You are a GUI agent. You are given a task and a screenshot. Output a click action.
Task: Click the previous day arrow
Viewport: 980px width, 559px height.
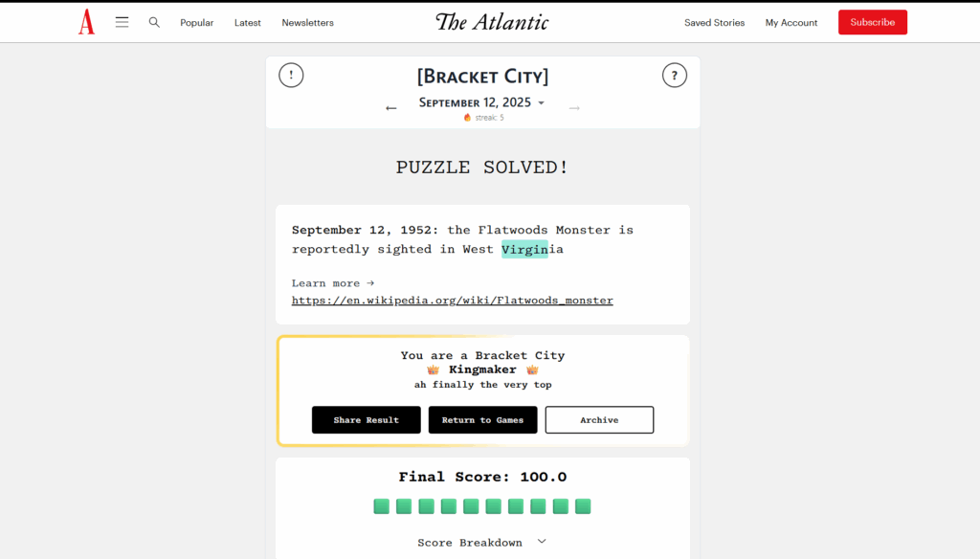pyautogui.click(x=391, y=107)
